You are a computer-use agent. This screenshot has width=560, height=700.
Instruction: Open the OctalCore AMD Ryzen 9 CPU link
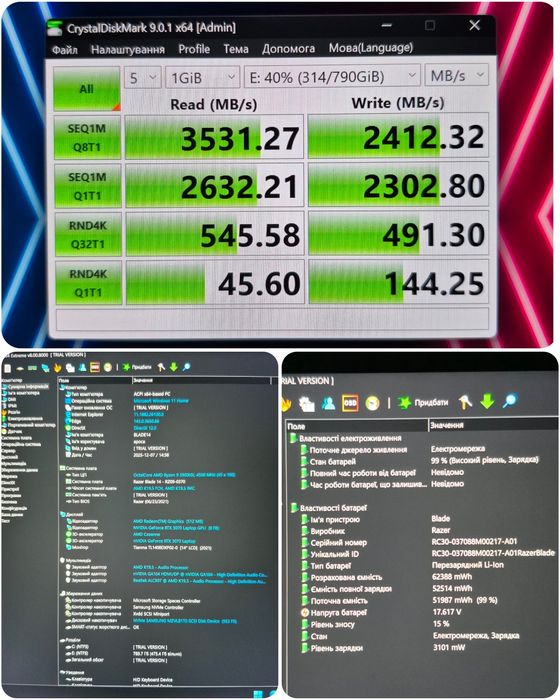click(184, 475)
